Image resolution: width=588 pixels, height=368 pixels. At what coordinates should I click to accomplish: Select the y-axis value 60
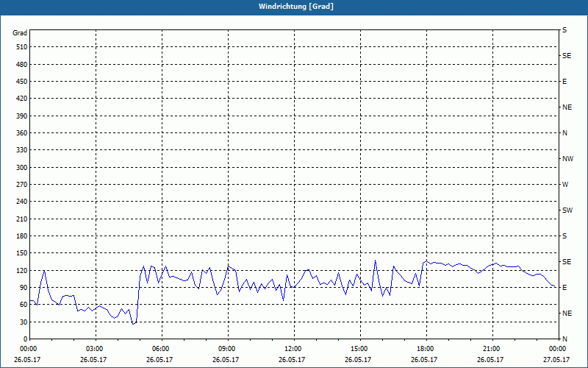tap(24, 305)
